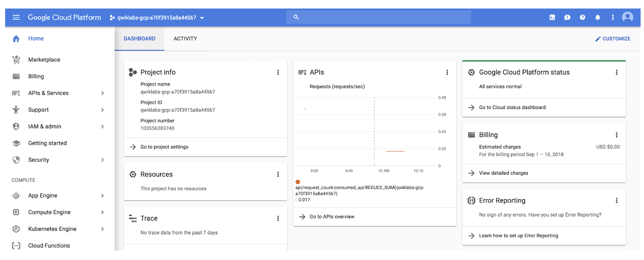The height and width of the screenshot is (260, 644).
Task: Click the Billing card icon in sidebar
Action: coord(16,77)
